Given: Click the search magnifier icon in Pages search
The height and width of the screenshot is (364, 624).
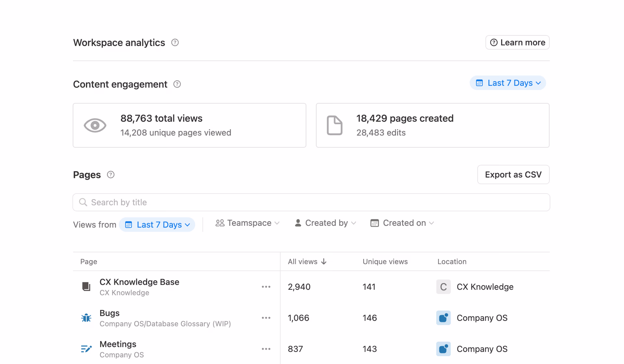Looking at the screenshot, I should click(83, 202).
